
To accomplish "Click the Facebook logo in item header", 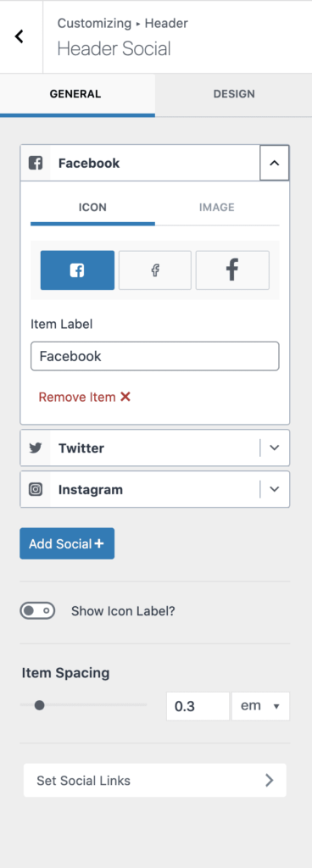I will coord(36,164).
